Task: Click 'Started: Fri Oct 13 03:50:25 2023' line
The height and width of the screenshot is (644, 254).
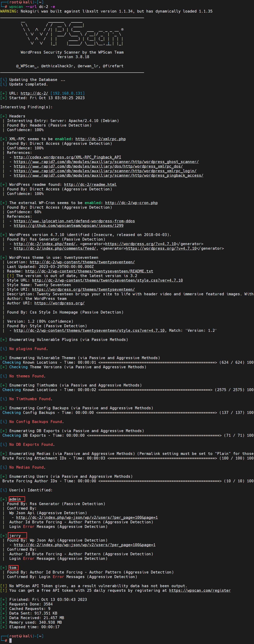Action: pyautogui.click(x=47, y=98)
